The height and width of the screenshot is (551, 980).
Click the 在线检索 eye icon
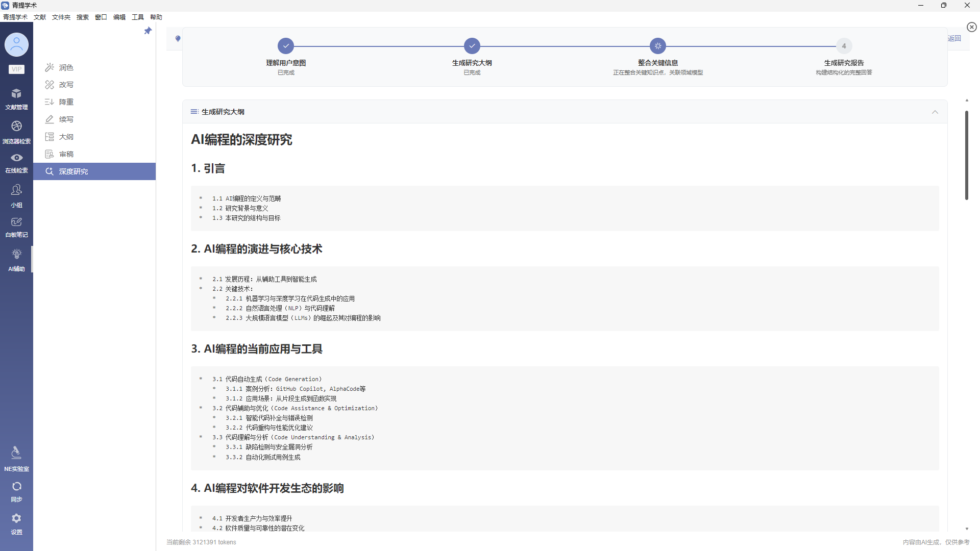[16, 158]
